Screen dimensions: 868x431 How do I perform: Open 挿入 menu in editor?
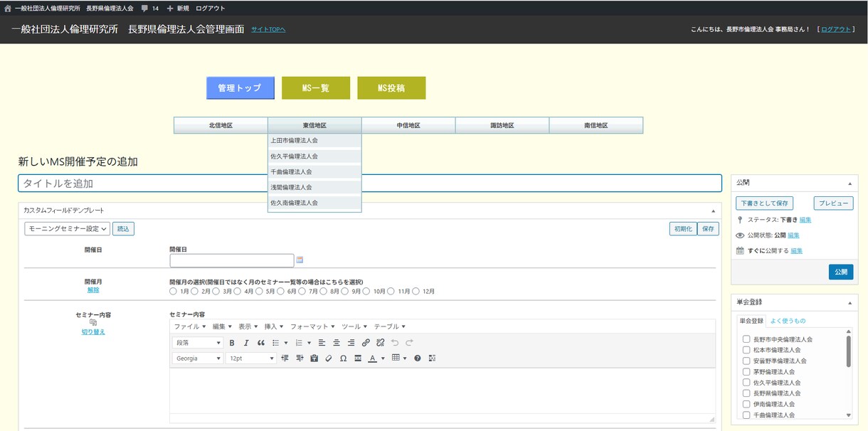point(274,326)
